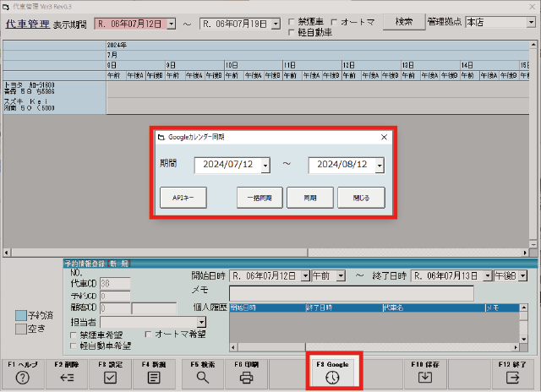Click F6 印刷 printer button
The height and width of the screenshot is (392, 541).
coord(246,373)
